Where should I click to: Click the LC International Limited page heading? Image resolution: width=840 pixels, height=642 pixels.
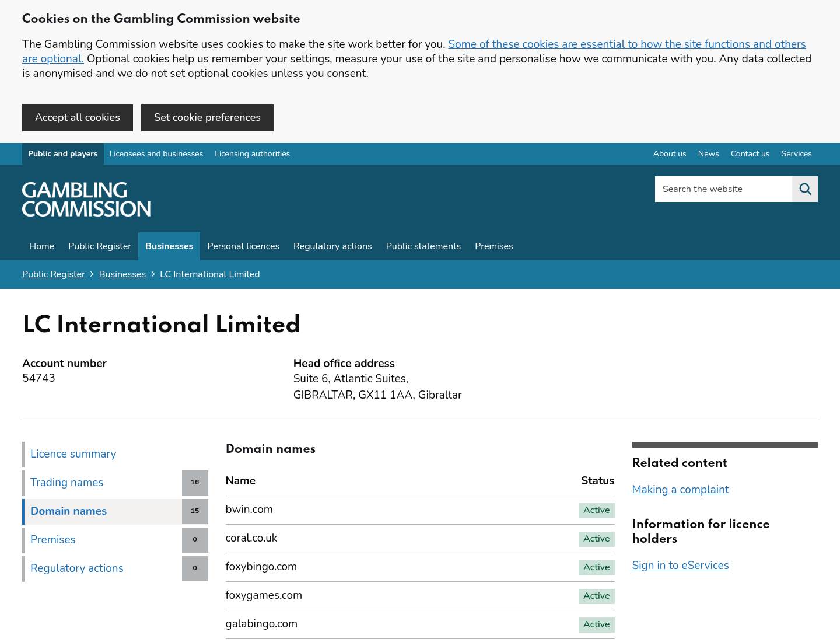[161, 325]
